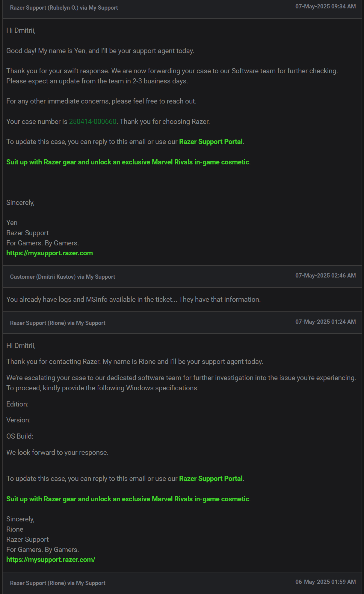Click the OS Build: line
This screenshot has height=594, width=364.
(x=20, y=436)
